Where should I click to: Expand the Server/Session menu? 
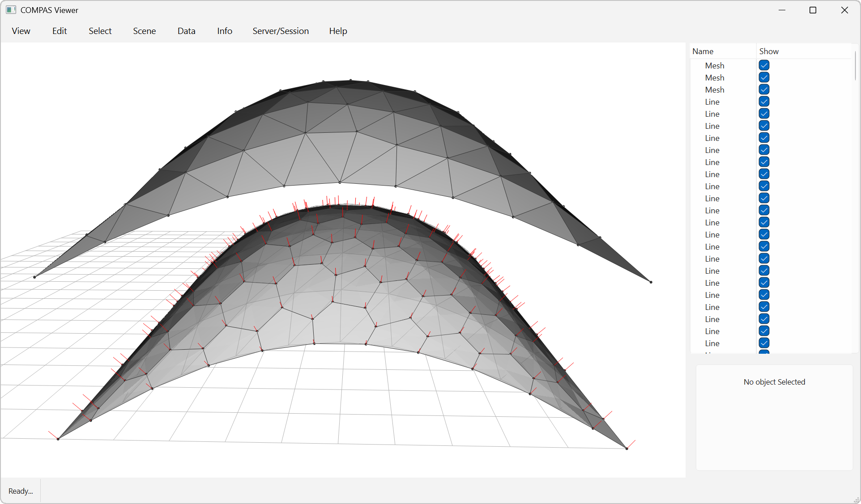(x=281, y=31)
